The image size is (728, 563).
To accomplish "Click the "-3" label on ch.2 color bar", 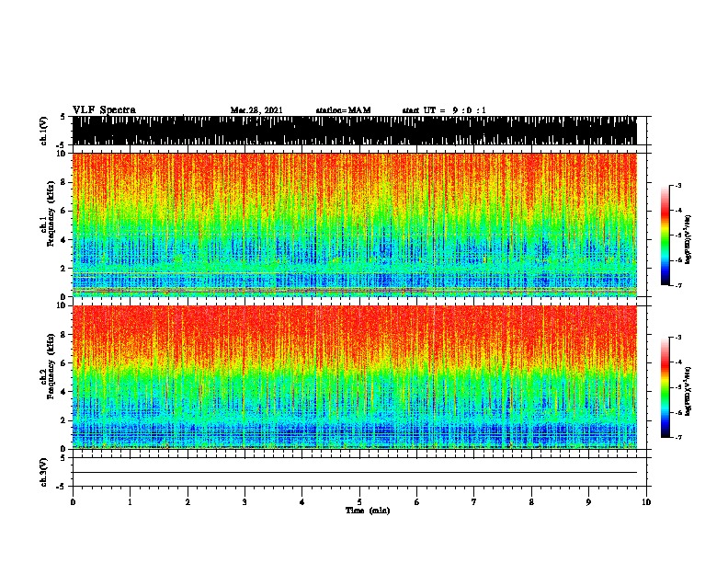I will [677, 338].
